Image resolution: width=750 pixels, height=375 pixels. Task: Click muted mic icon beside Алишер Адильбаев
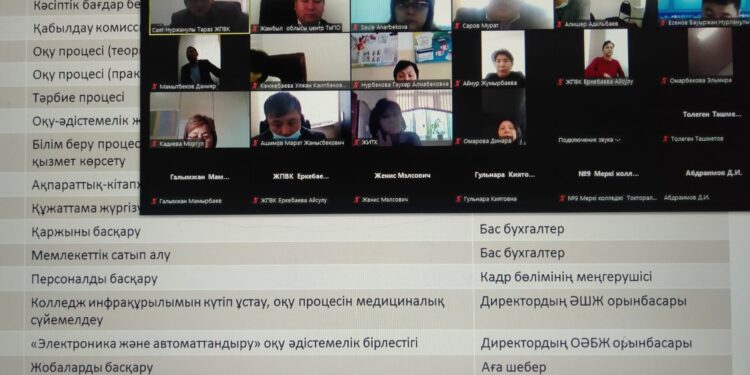click(x=559, y=24)
